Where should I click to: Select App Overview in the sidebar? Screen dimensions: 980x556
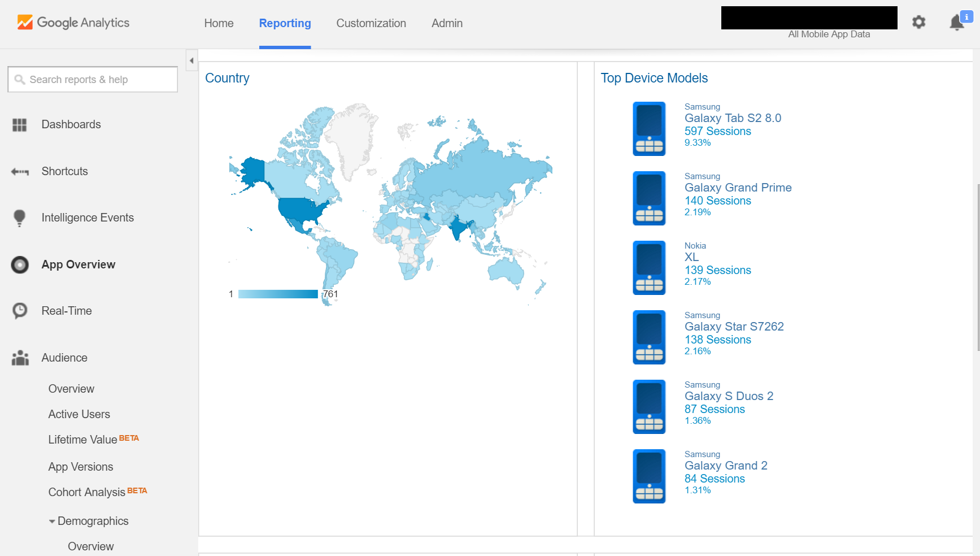click(78, 264)
